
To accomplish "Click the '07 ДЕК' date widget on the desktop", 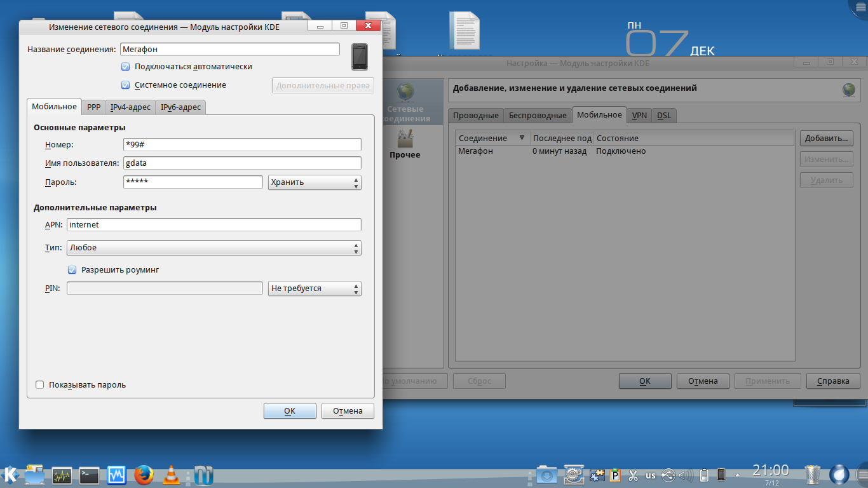I will pos(671,39).
